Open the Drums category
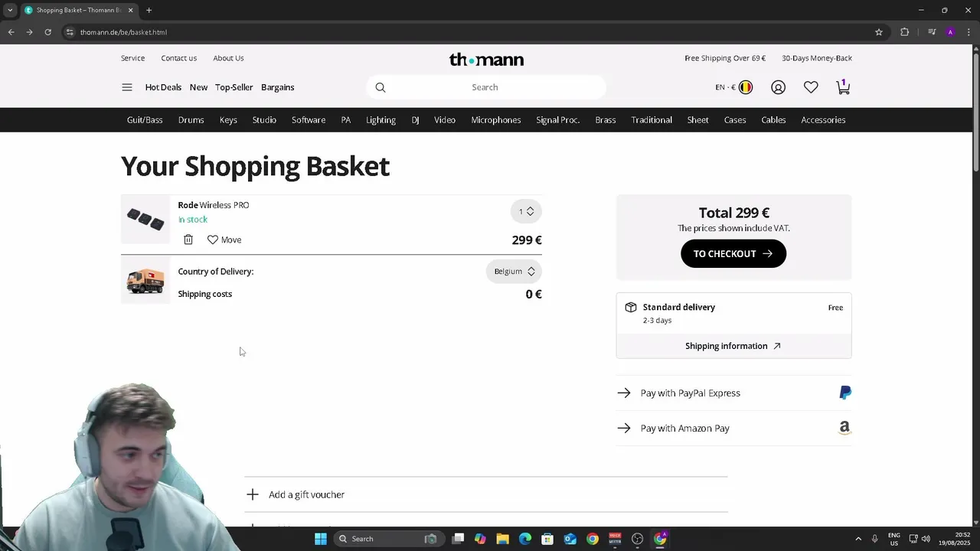This screenshot has height=551, width=980. point(191,120)
